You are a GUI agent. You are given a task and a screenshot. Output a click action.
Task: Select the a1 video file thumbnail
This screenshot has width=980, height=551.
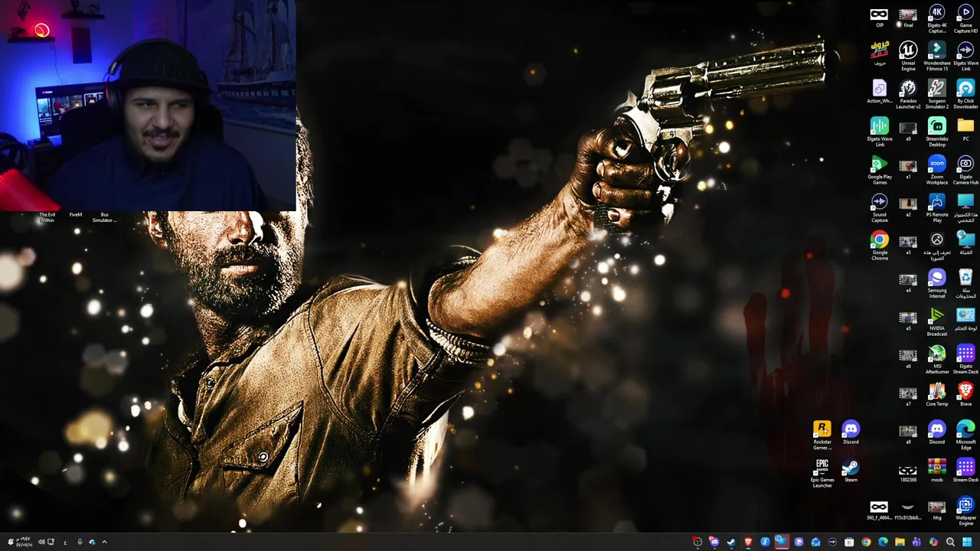click(908, 168)
